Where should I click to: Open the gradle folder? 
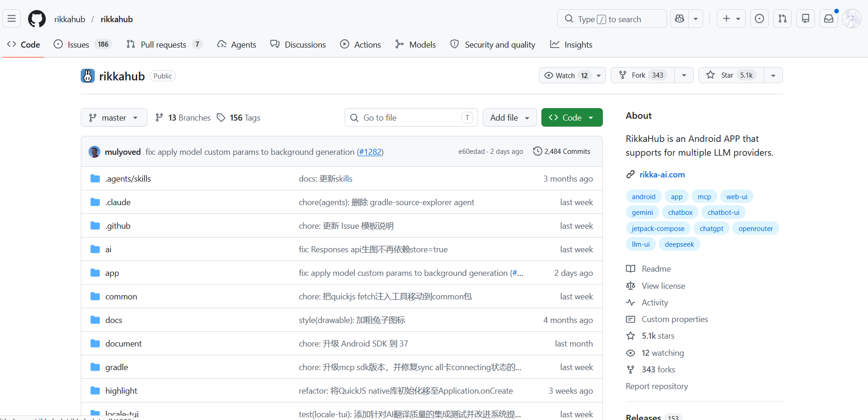(116, 367)
